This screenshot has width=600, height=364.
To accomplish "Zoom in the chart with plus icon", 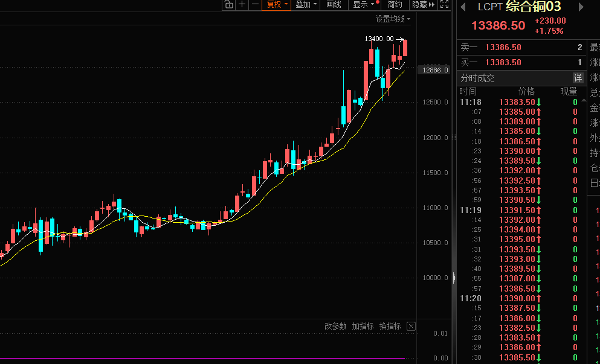I will coord(242,5).
